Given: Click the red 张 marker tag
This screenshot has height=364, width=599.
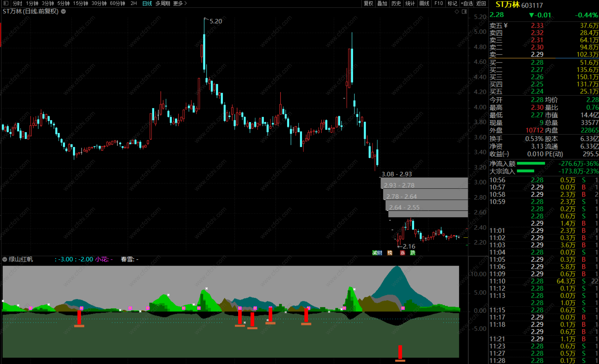Looking at the screenshot, I should tap(402, 253).
